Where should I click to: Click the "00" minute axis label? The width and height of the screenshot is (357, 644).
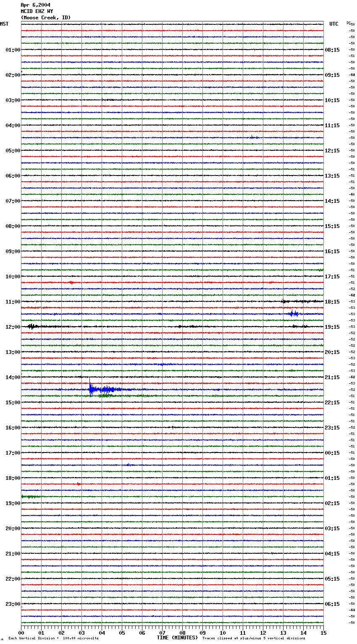coord(21,633)
